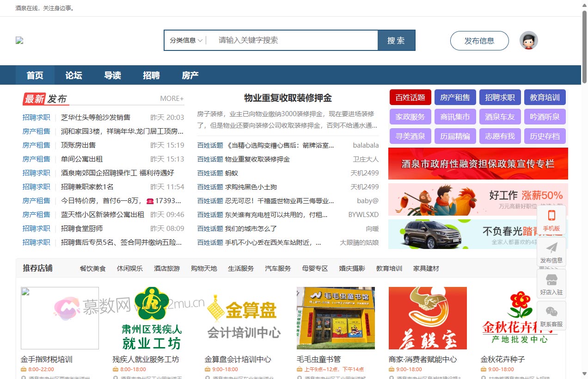Open the 酒泉市政府性融资担保政策 banner

pyautogui.click(x=478, y=164)
